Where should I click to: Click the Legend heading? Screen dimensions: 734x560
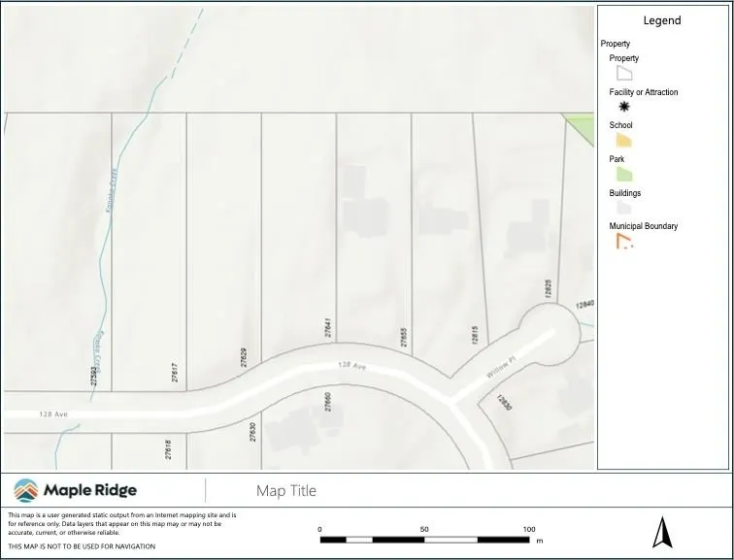[x=662, y=20]
